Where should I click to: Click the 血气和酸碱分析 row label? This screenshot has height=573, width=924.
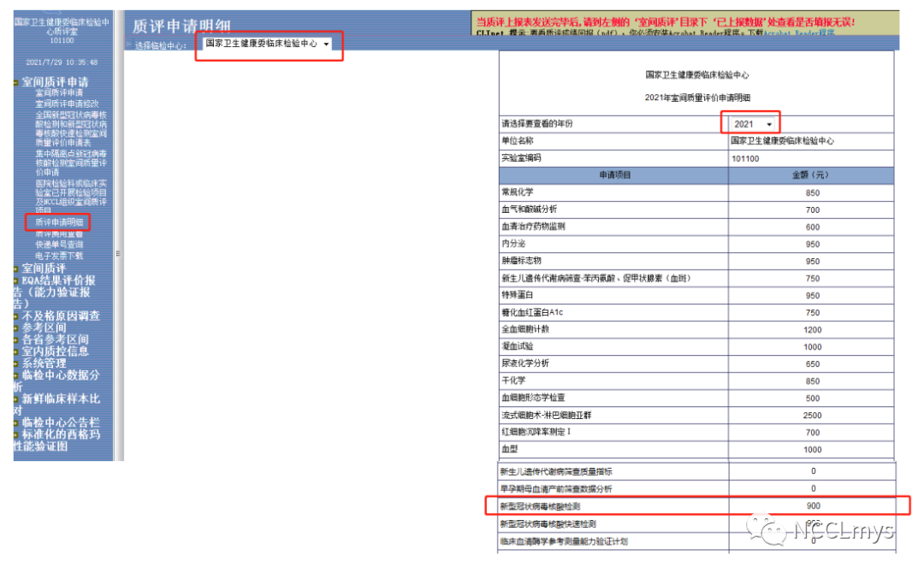click(530, 209)
